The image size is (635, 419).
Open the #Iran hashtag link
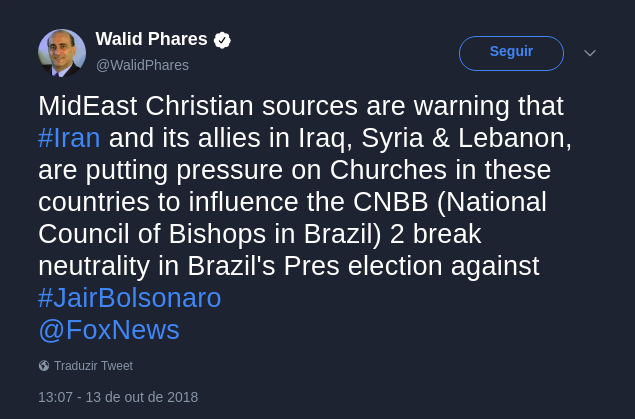pyautogui.click(x=69, y=138)
